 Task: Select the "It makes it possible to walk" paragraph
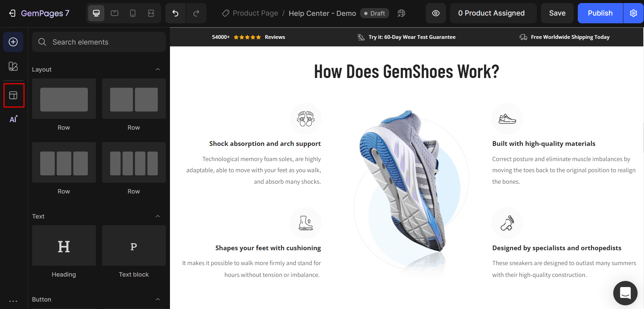coord(251,269)
